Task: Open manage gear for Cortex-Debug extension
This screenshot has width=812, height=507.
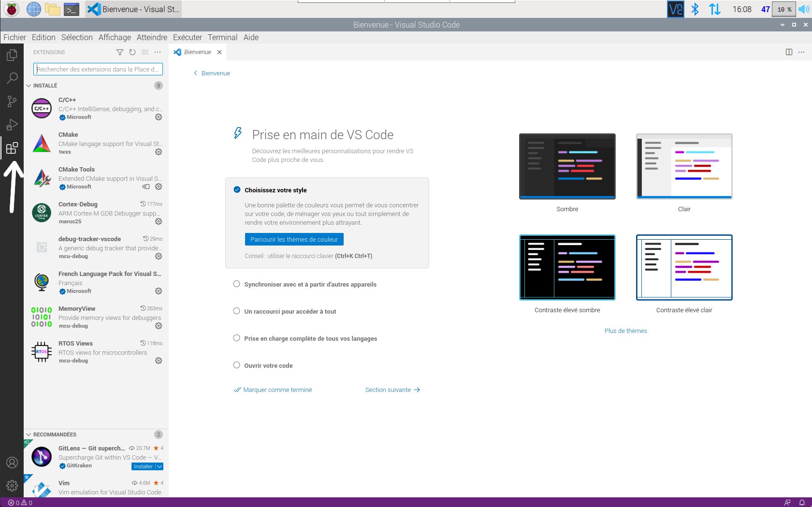Action: [159, 221]
